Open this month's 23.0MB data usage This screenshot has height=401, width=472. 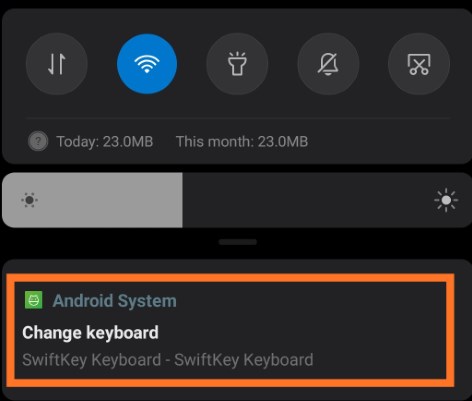[x=242, y=142]
